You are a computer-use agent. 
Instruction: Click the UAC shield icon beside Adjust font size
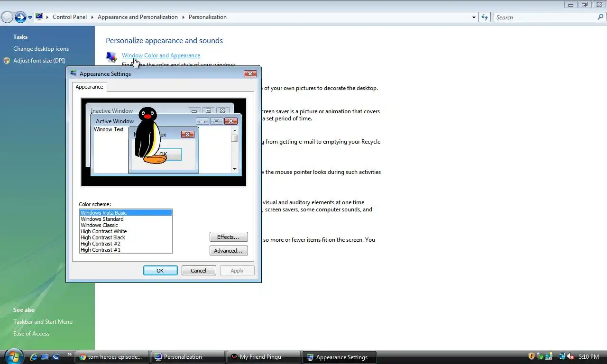tap(7, 61)
